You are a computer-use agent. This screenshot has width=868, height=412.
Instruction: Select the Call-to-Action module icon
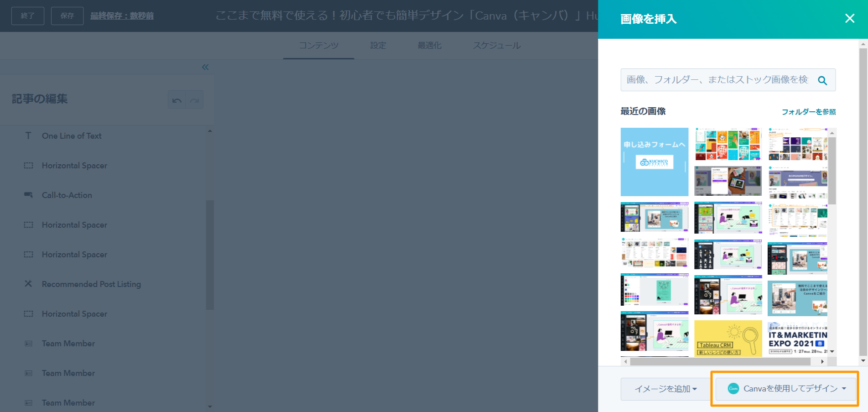pos(28,195)
